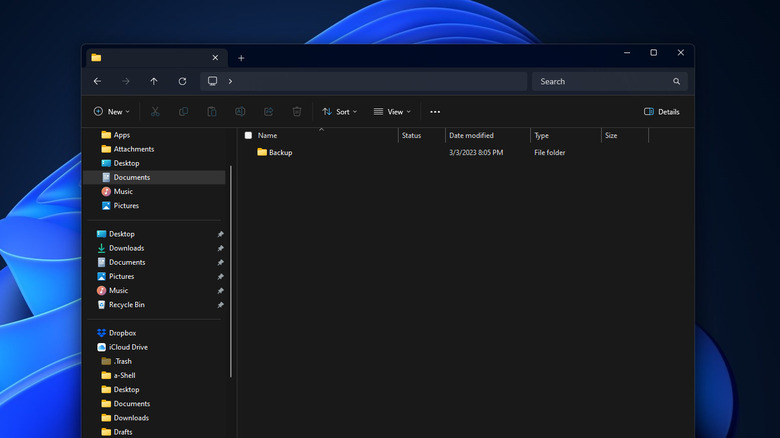Screen dimensions: 780x438
Task: Click the Rename icon in the toolbar
Action: click(240, 112)
